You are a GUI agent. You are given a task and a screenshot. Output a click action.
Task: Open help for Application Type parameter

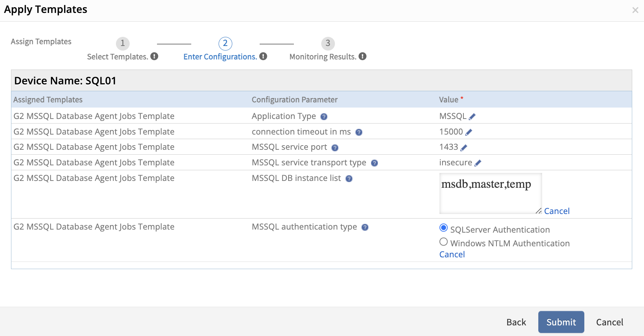324,117
